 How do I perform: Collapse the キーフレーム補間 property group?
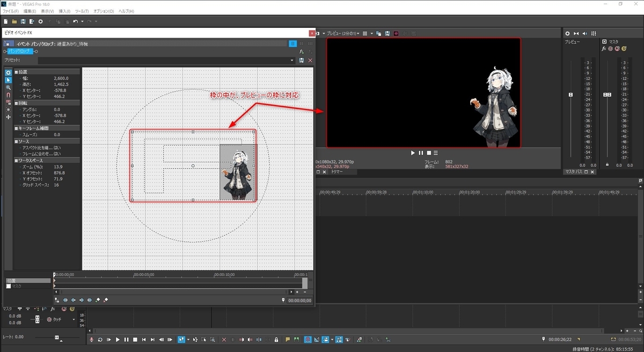[16, 128]
